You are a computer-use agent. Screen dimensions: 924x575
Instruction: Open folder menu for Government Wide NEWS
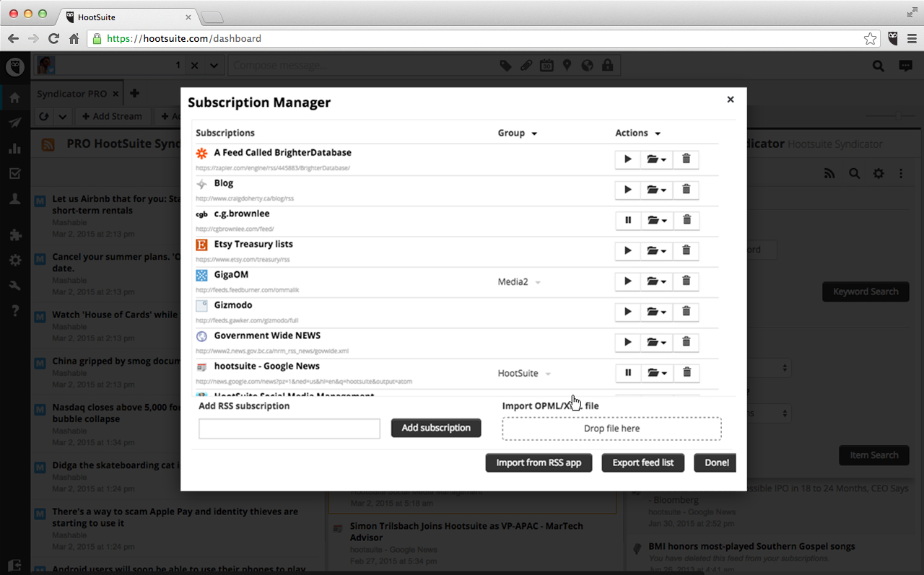[657, 342]
